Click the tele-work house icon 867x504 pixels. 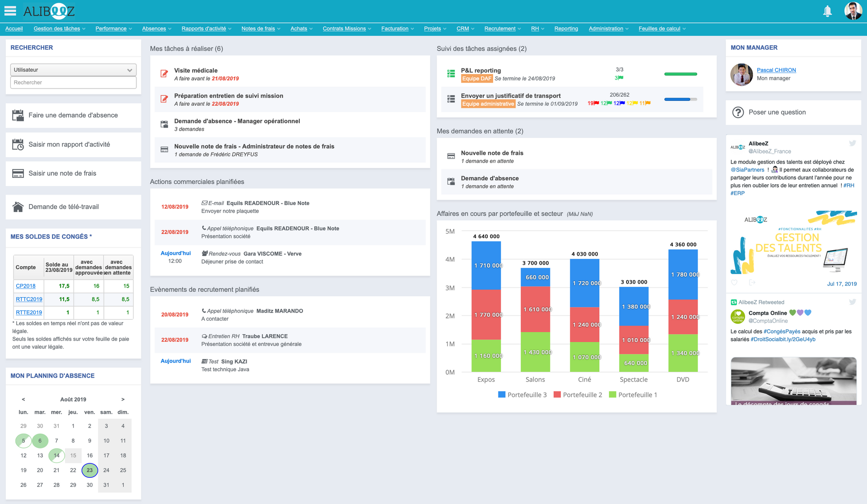tap(18, 207)
